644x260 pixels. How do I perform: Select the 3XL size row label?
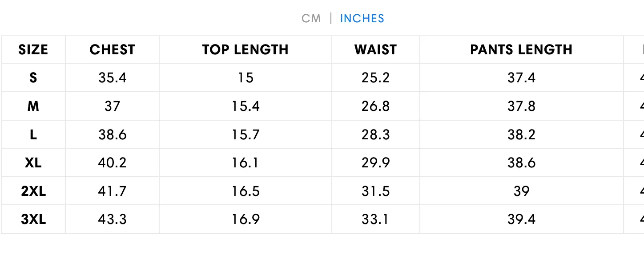33,219
